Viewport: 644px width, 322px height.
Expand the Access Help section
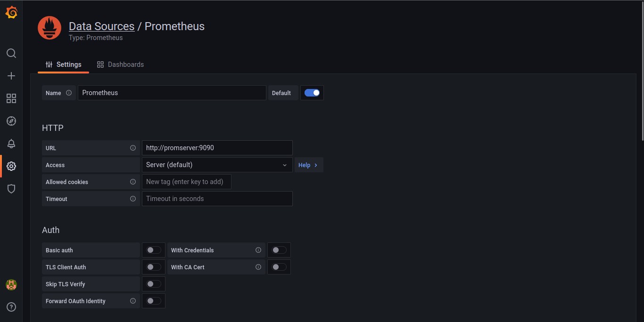pos(309,165)
